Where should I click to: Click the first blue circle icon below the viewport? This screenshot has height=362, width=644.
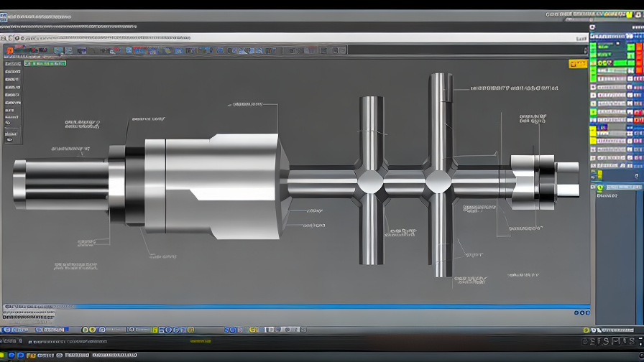(576, 312)
